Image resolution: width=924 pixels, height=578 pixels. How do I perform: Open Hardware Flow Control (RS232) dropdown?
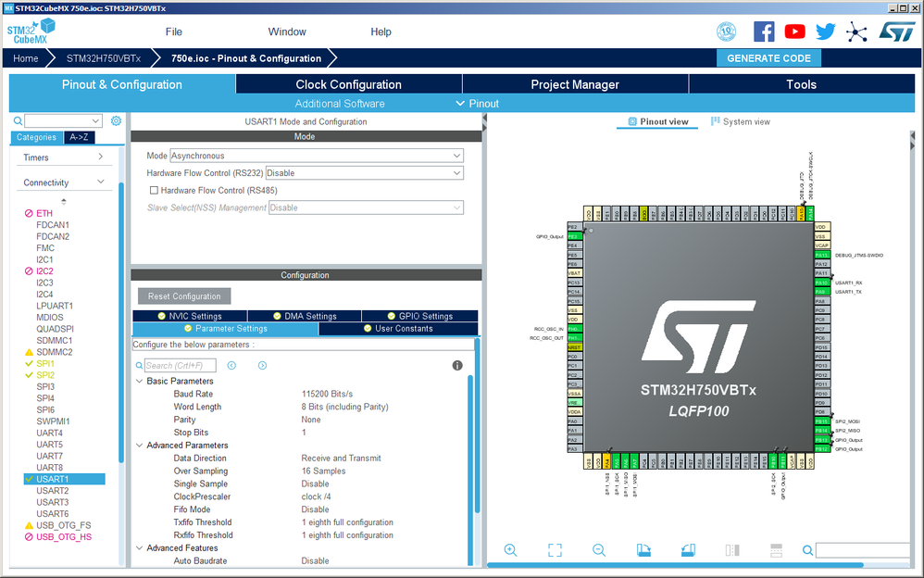pos(364,173)
